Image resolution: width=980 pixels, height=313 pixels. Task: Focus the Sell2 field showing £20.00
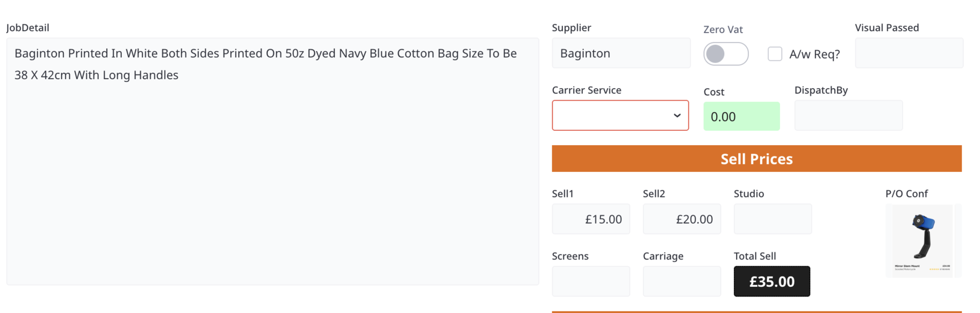681,219
